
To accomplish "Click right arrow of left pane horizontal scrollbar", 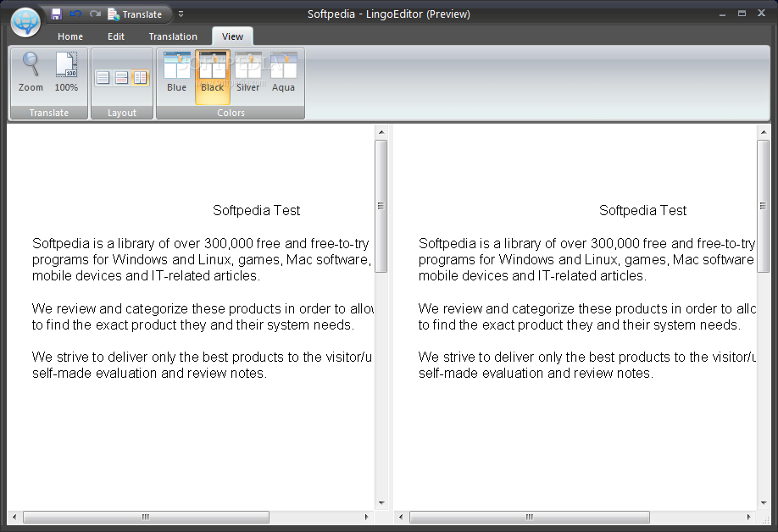I will tap(366, 517).
